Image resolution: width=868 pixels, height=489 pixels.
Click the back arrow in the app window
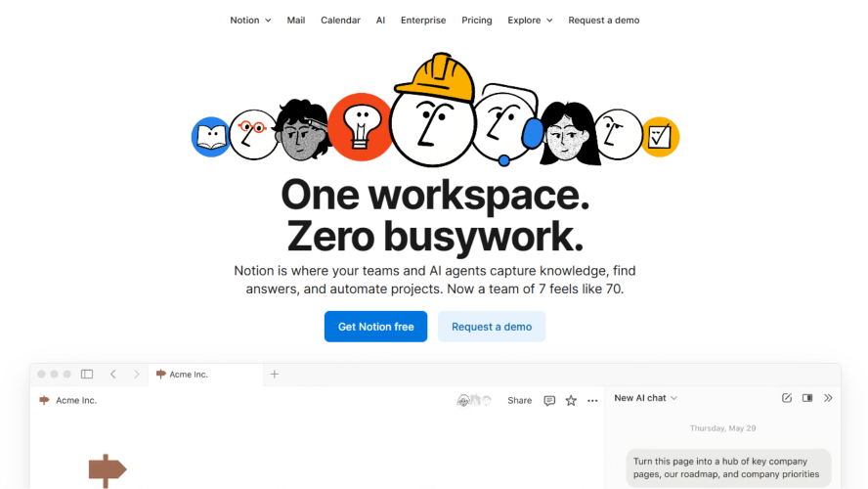(113, 374)
